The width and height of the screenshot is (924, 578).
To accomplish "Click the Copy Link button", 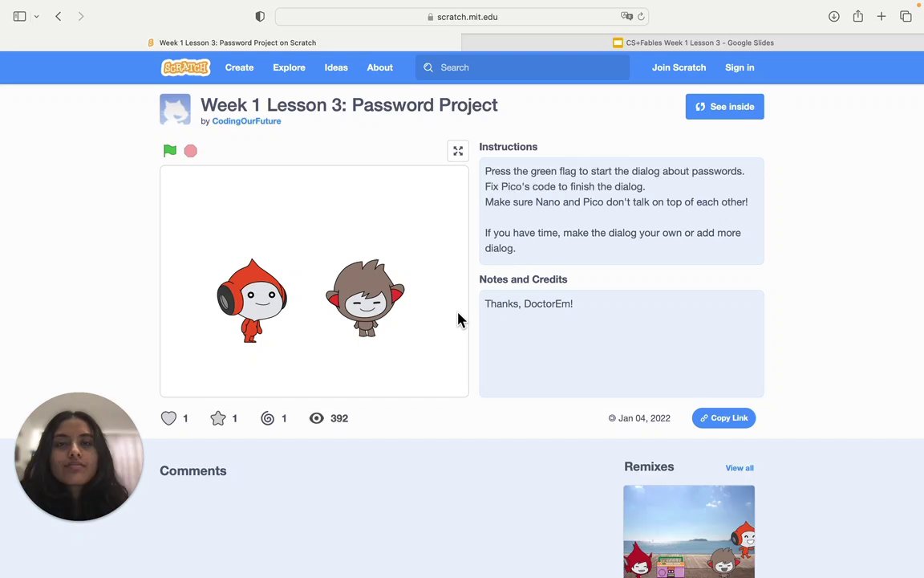I will tap(723, 418).
